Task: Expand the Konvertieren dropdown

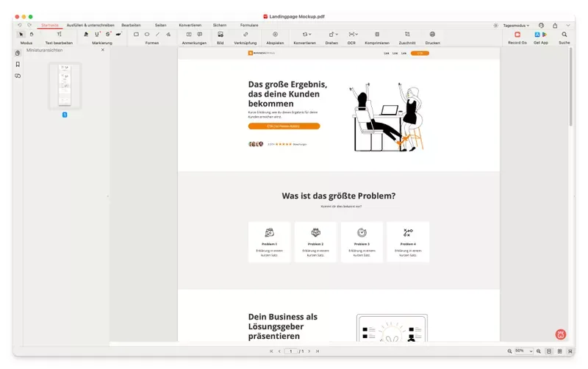Action: tap(307, 35)
